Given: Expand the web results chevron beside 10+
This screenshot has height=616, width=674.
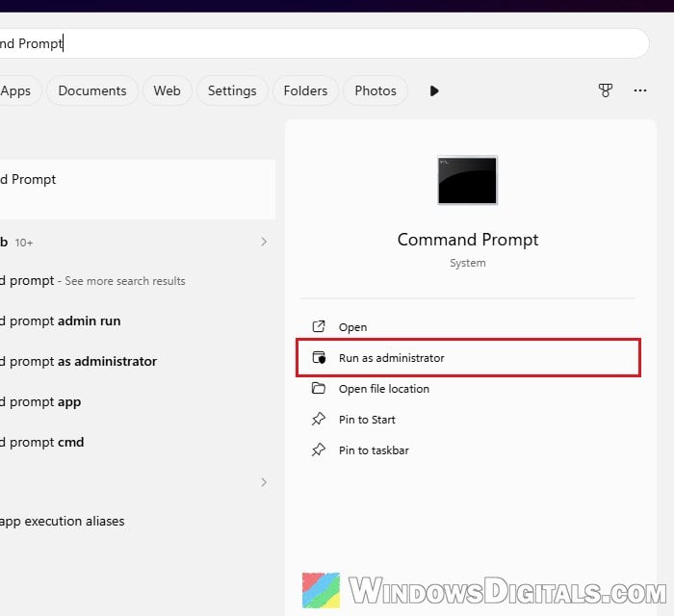Looking at the screenshot, I should [x=264, y=242].
